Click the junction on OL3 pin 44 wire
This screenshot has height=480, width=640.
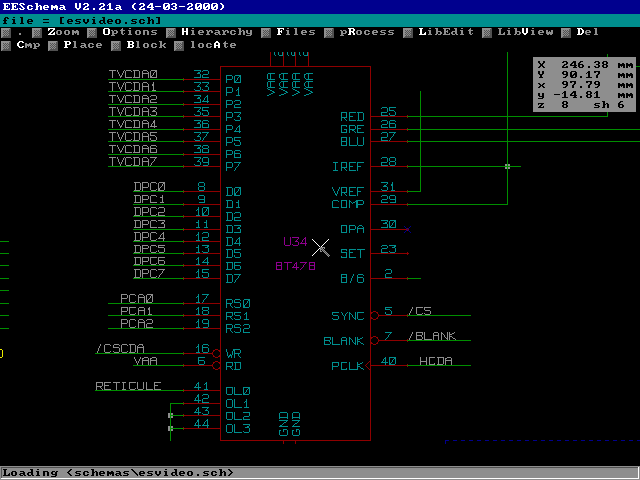[x=171, y=428]
